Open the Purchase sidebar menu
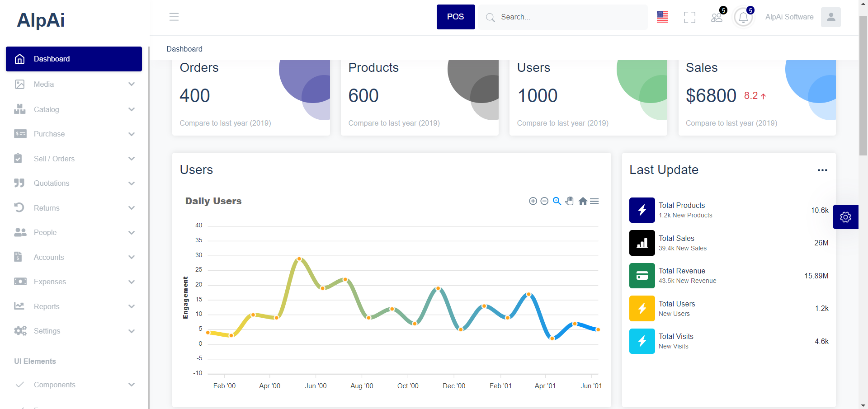868x409 pixels. coord(75,134)
